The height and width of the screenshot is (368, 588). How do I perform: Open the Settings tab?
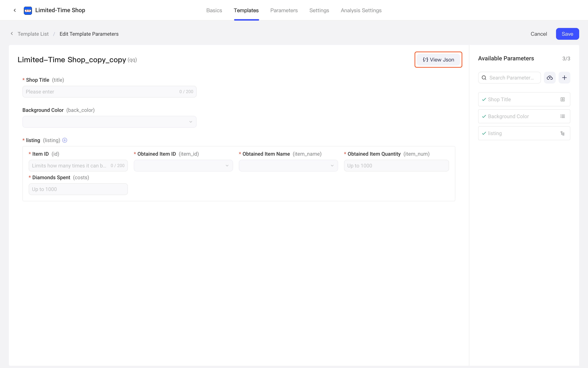point(319,10)
